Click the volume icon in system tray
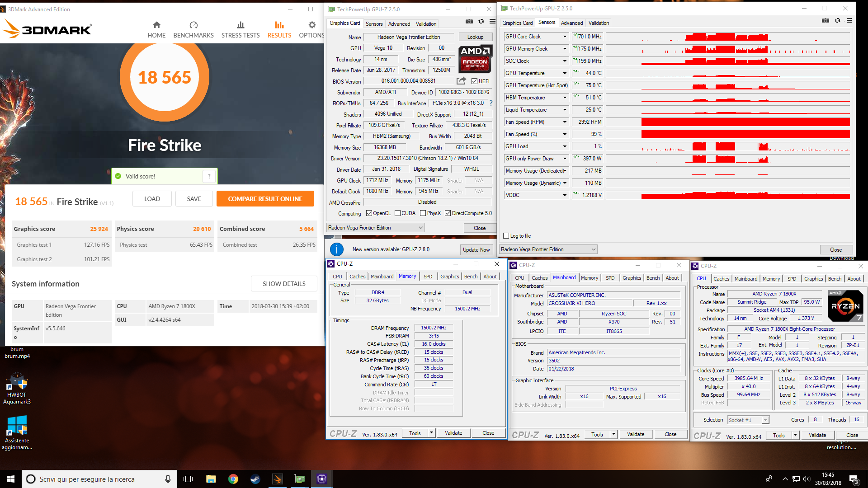 click(x=807, y=479)
